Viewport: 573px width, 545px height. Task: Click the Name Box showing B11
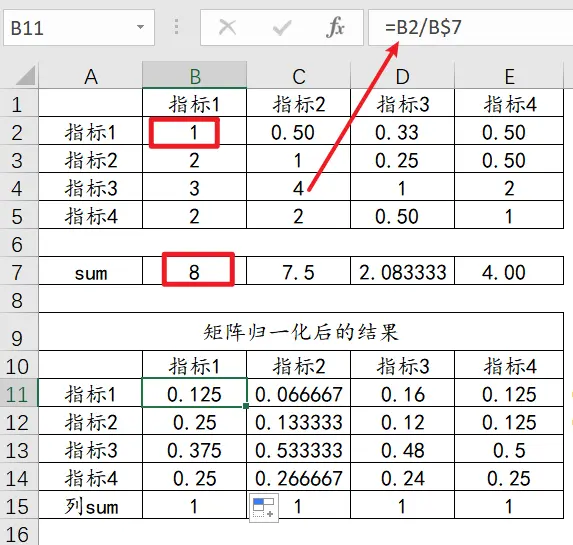79,28
